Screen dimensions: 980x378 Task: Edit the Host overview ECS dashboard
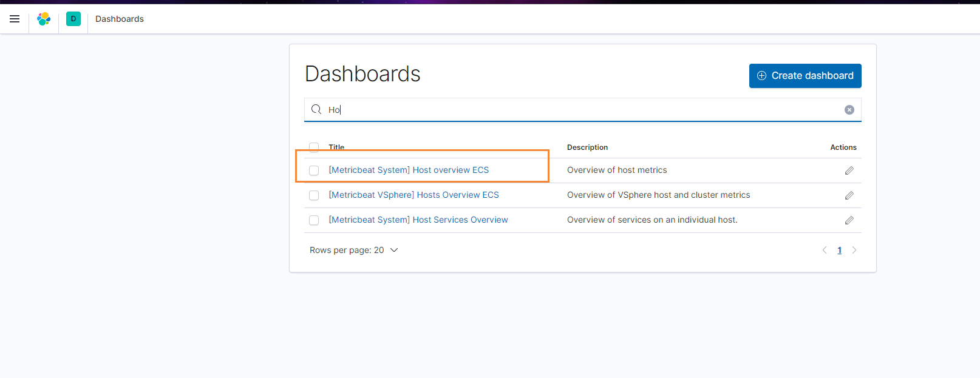pyautogui.click(x=849, y=170)
